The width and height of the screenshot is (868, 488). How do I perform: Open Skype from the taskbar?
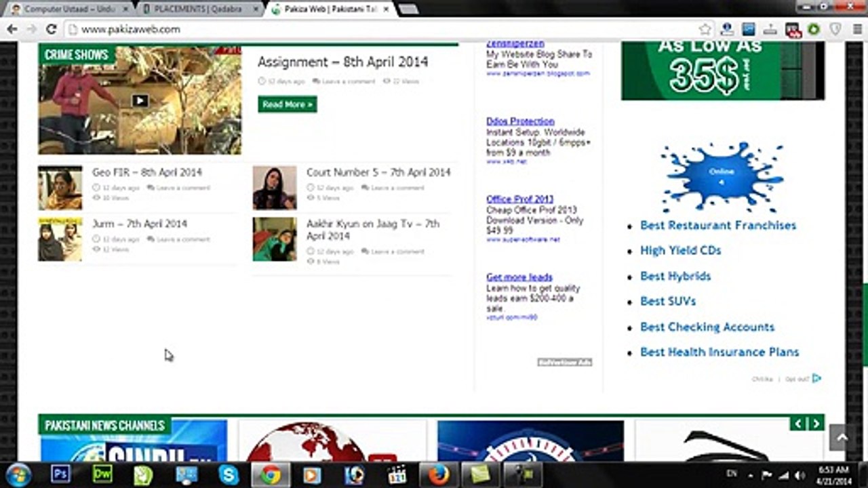229,474
